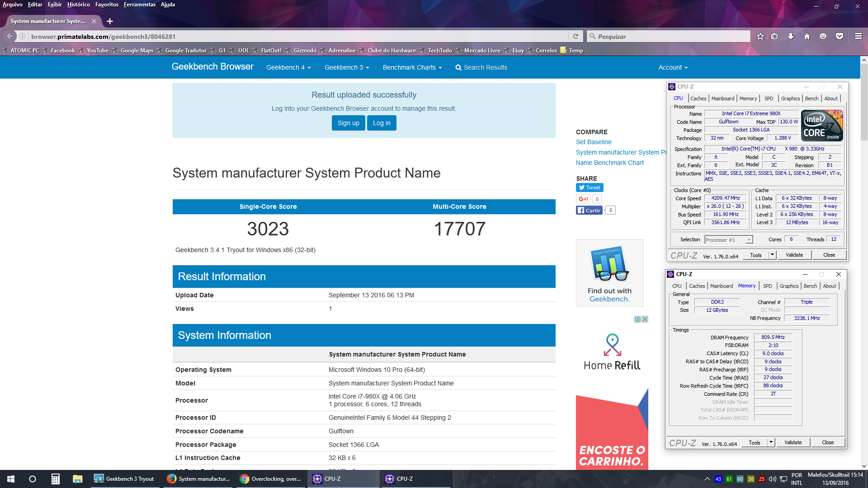Open Processor #1 selection combo box in CPU-Z
The image size is (868, 488).
pos(728,240)
